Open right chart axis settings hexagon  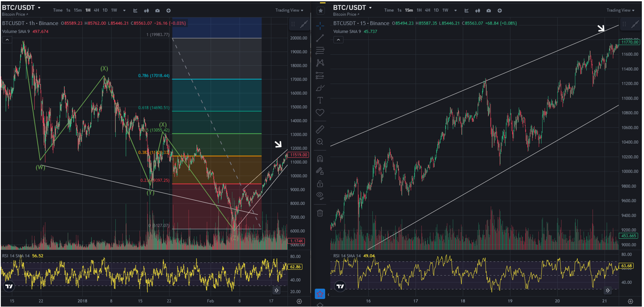[630, 301]
